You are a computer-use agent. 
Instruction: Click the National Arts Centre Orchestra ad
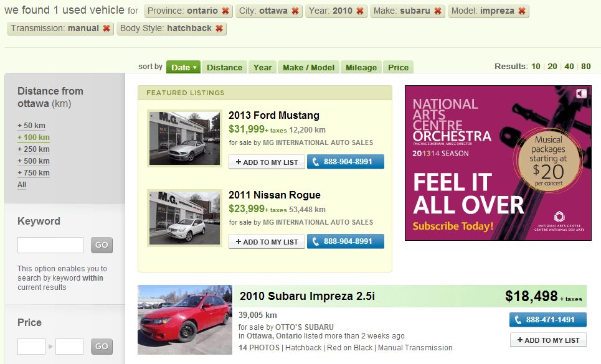coord(498,163)
